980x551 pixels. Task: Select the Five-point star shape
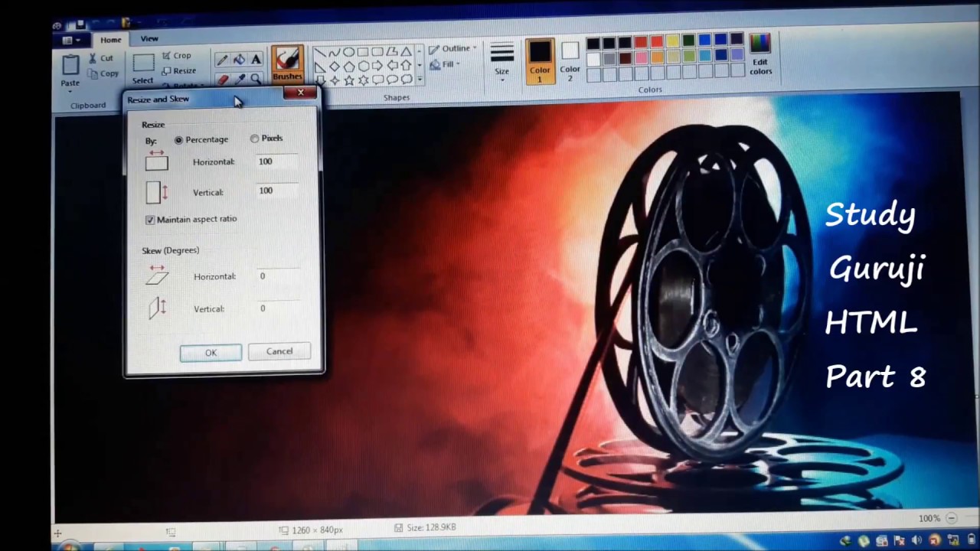point(348,80)
